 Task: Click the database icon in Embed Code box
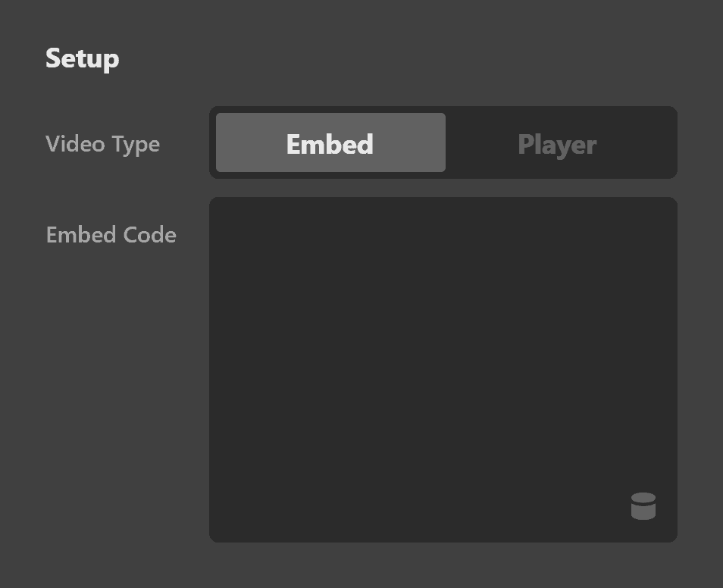[x=643, y=506]
